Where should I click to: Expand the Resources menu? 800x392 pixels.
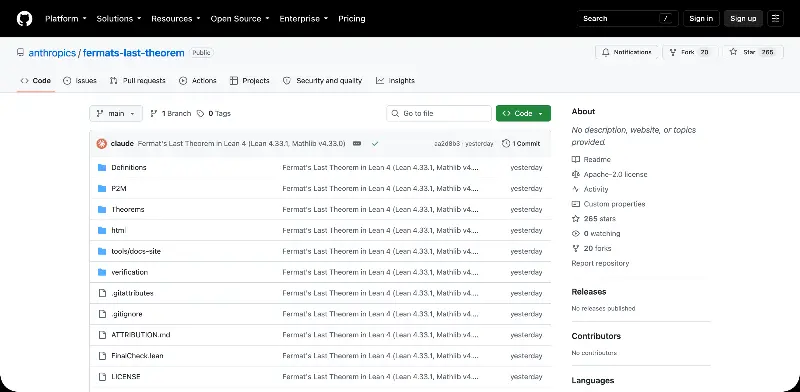(x=176, y=19)
